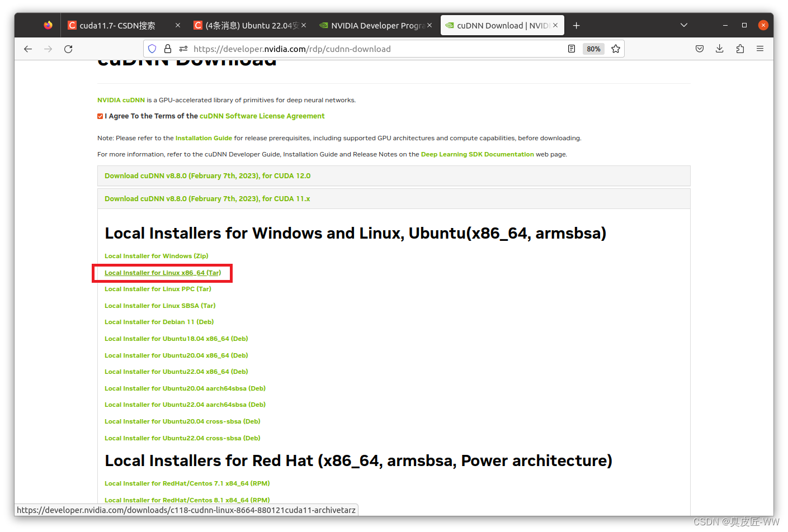
Task: Maximize the Firefox window
Action: 744,25
